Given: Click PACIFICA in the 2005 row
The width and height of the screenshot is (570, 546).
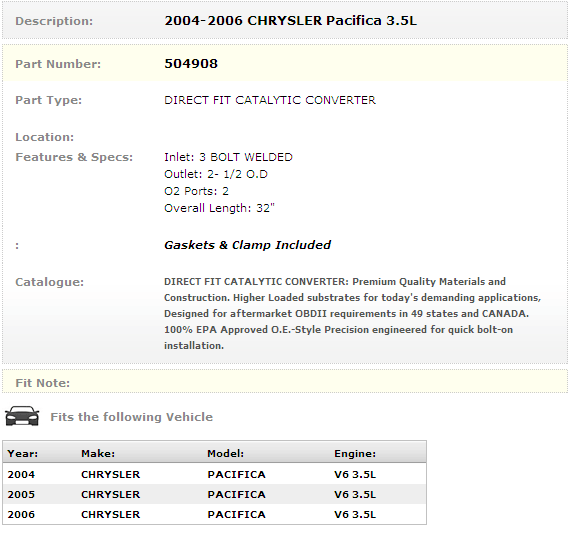Looking at the screenshot, I should [x=237, y=494].
